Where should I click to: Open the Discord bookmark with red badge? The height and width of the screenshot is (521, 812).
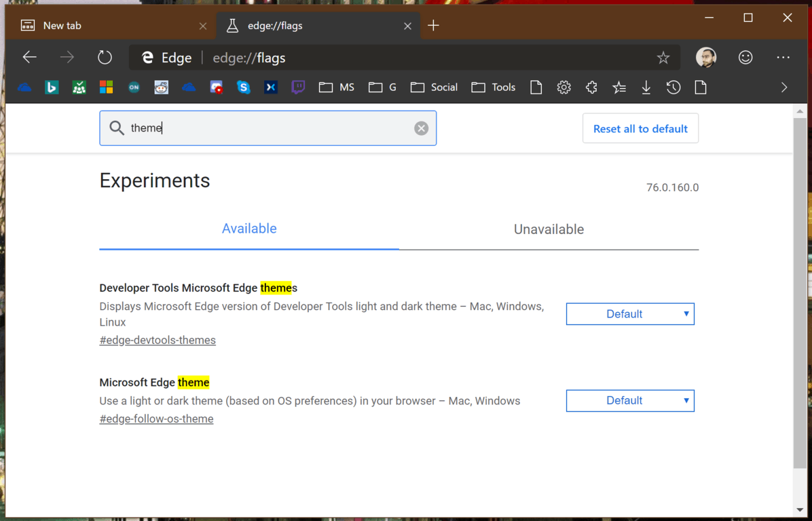[217, 88]
